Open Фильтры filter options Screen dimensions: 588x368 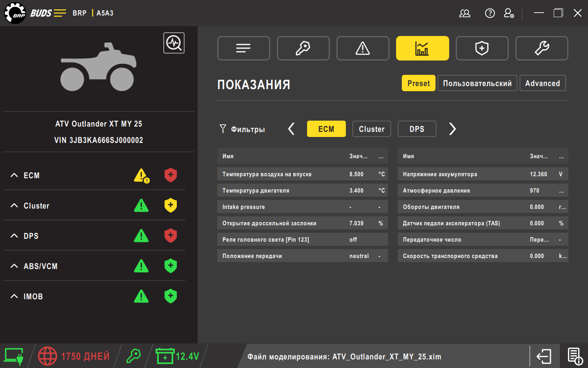[x=242, y=129]
